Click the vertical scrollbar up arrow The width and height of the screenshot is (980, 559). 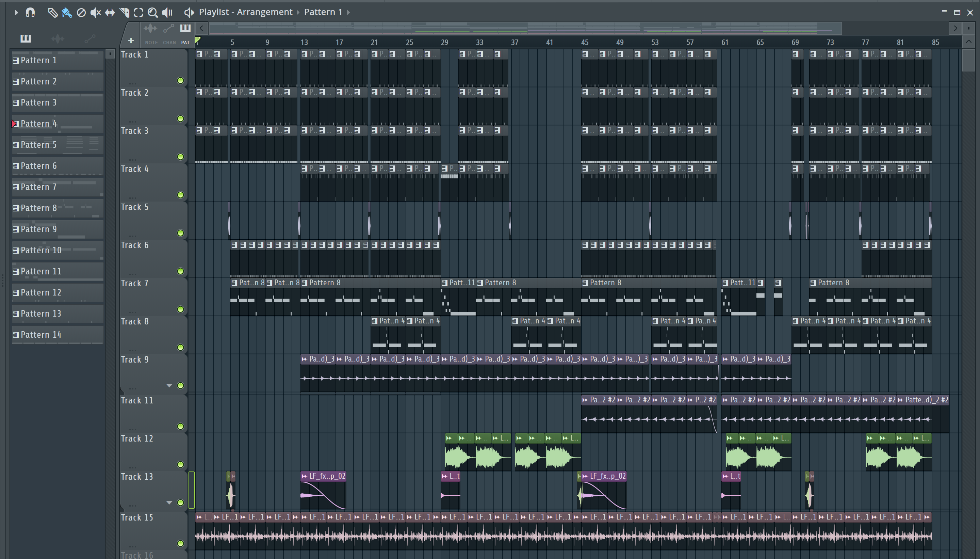click(968, 42)
